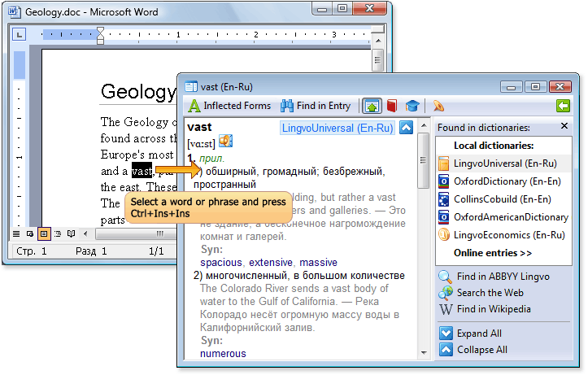Viewport: 588px width, 375px height.
Task: Maximize the Microsoft Word window
Action: [x=342, y=9]
